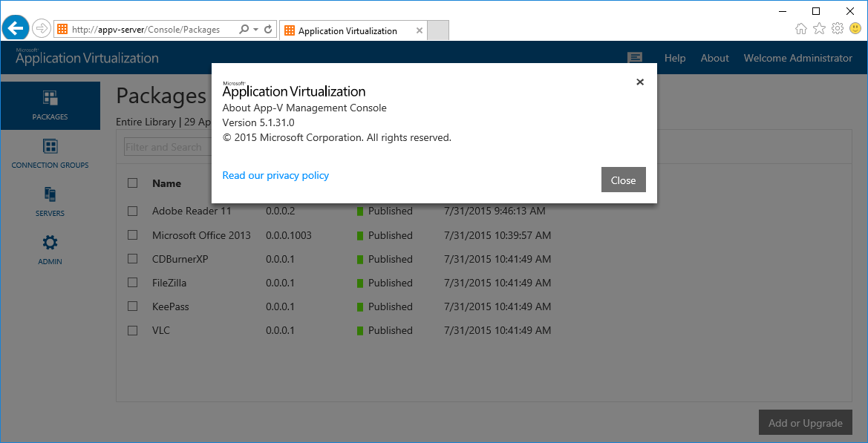This screenshot has height=443, width=868.
Task: Open the browser Home icon
Action: pos(800,29)
